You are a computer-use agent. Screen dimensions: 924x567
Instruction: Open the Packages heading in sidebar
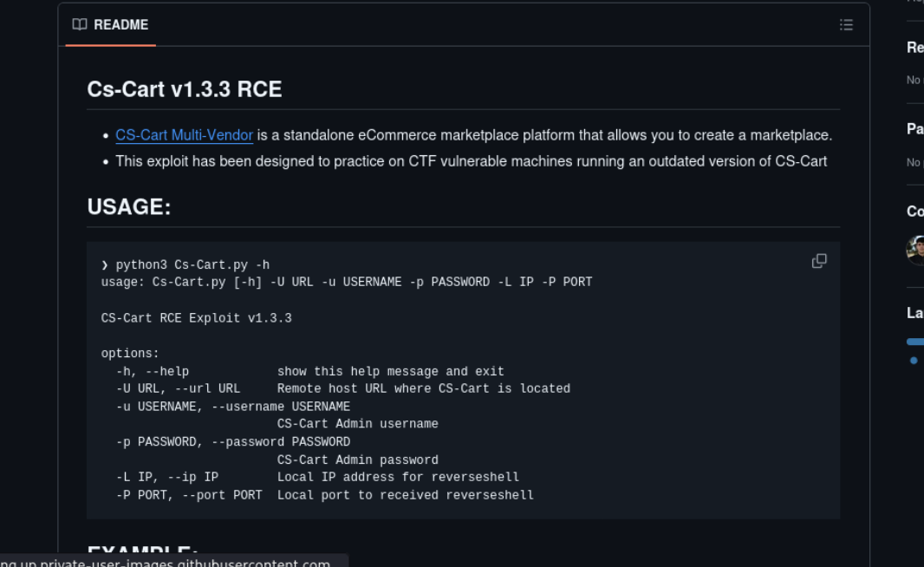coord(914,129)
